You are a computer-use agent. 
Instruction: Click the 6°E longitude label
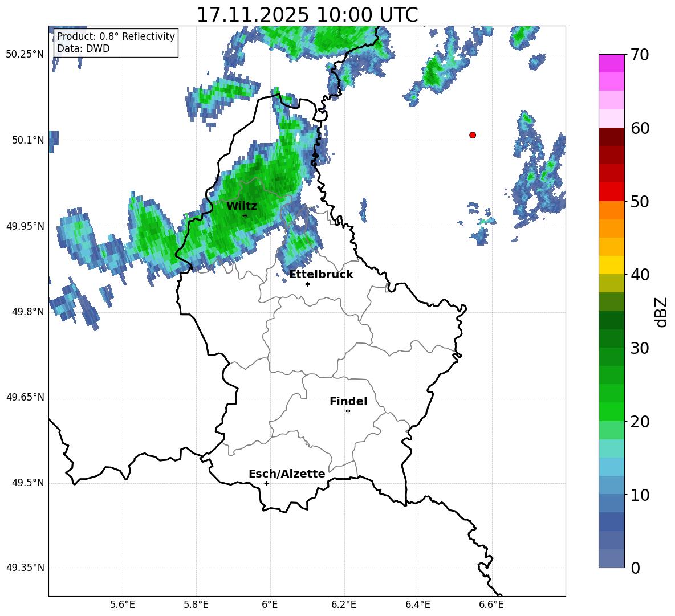270,605
